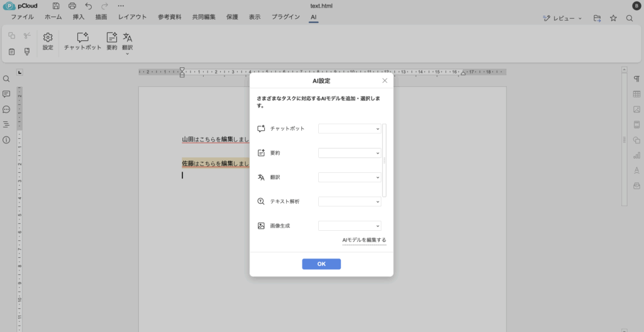Click the Print icon in title bar
Image resolution: width=644 pixels, height=332 pixels.
72,6
